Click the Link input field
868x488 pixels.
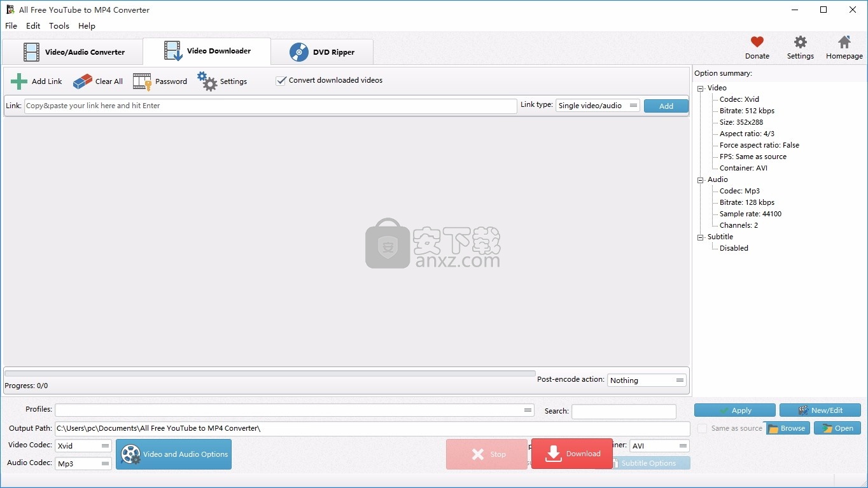(x=270, y=106)
